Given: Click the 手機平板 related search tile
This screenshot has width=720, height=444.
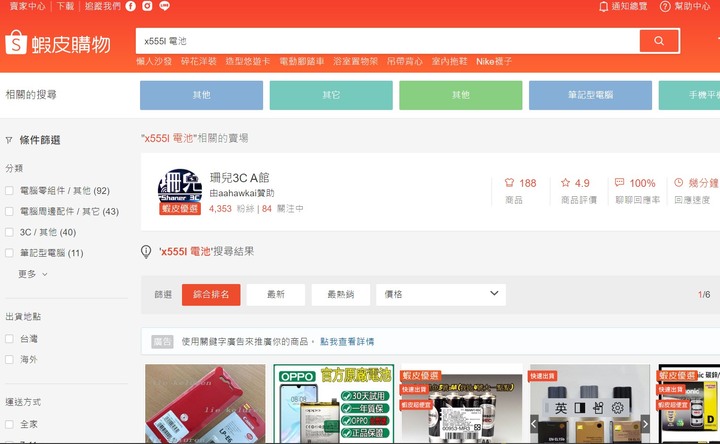Looking at the screenshot, I should tap(689, 95).
